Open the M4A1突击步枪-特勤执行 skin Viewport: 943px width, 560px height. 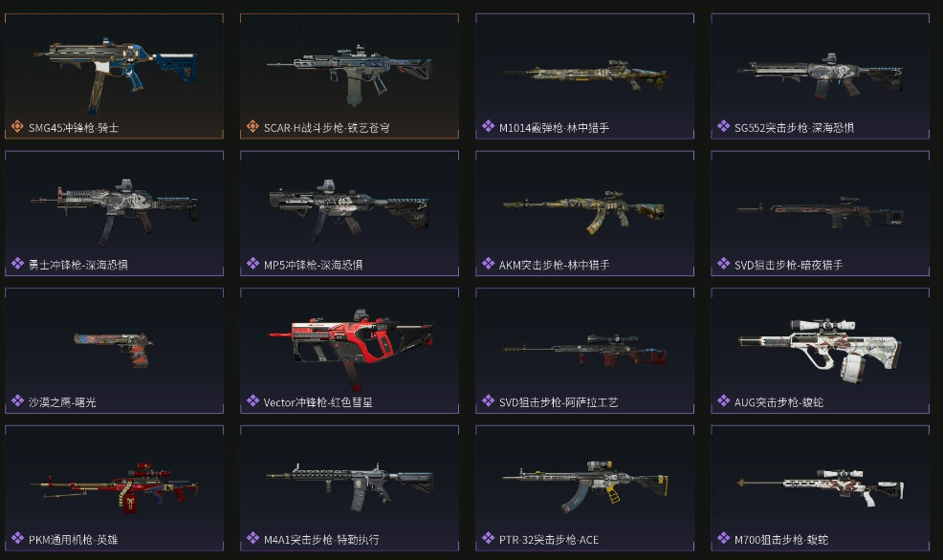point(349,488)
